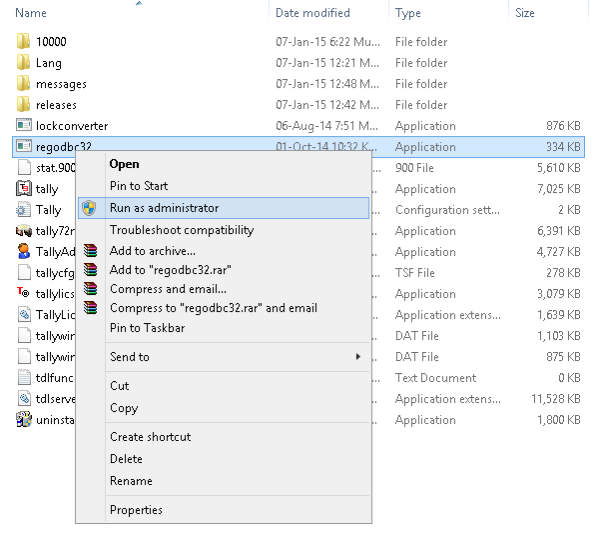This screenshot has height=536, width=600.
Task: Click the red tally application icon
Action: [24, 189]
